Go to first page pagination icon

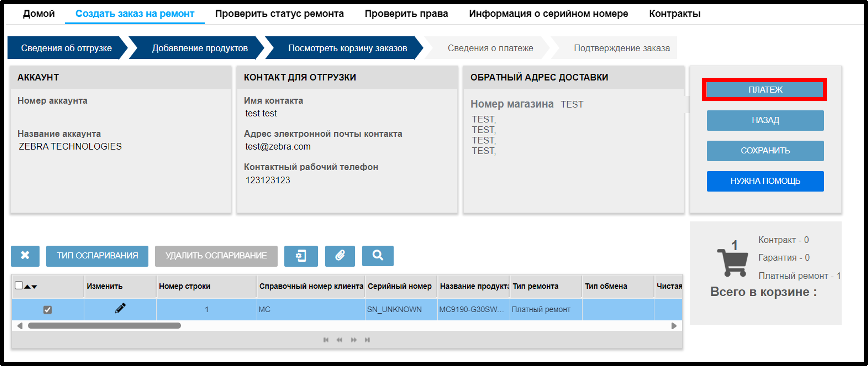[326, 340]
